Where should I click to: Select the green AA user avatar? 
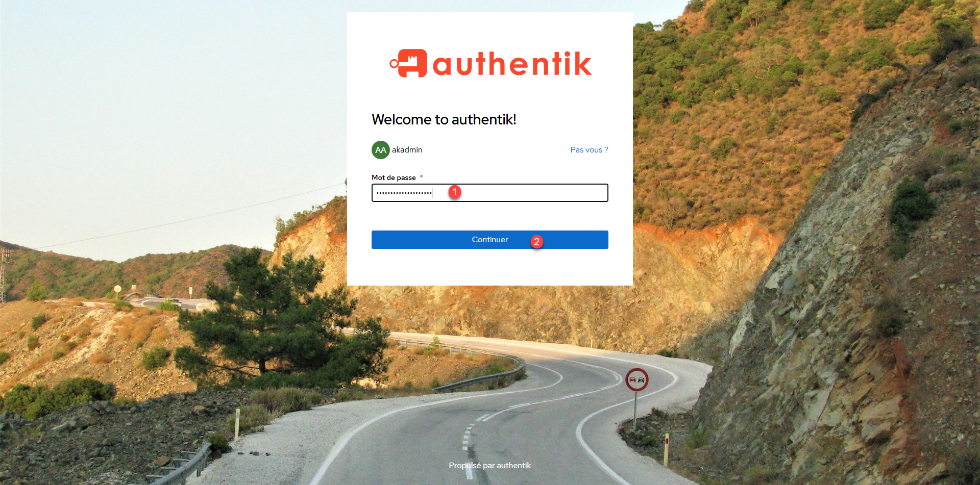[381, 150]
